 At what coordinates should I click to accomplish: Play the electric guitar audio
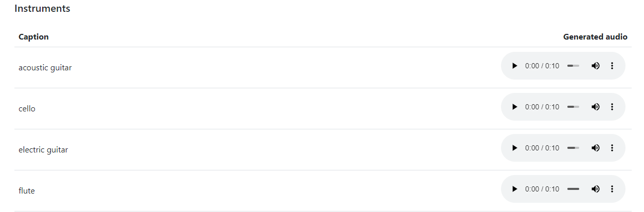514,148
